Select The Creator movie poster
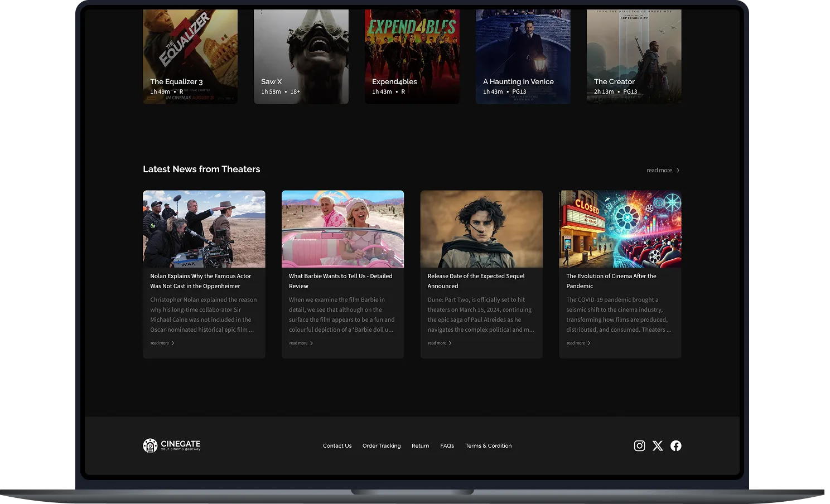This screenshot has height=504, width=830. pyautogui.click(x=634, y=56)
